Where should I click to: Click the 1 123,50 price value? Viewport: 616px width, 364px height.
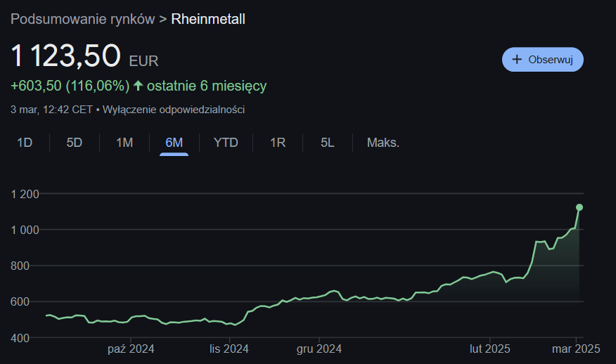[65, 57]
